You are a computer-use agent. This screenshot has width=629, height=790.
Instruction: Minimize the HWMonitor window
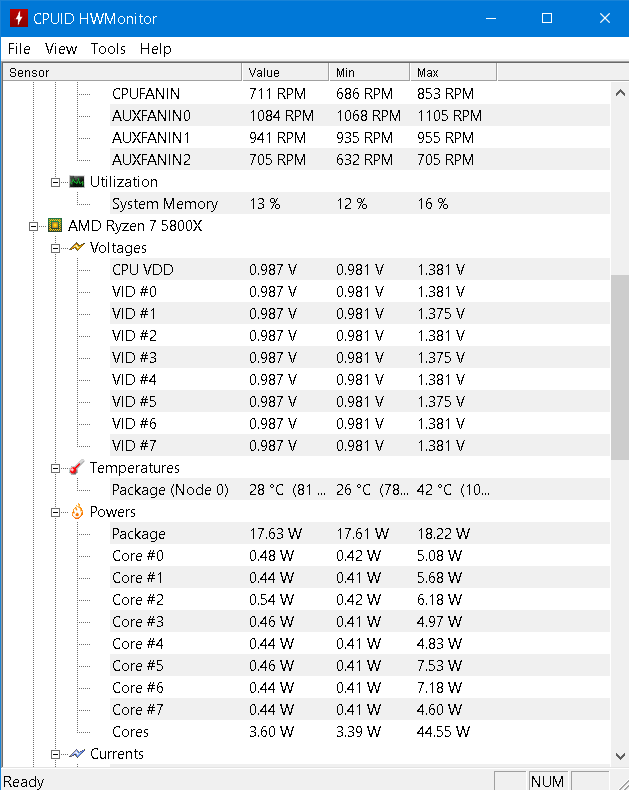[491, 19]
